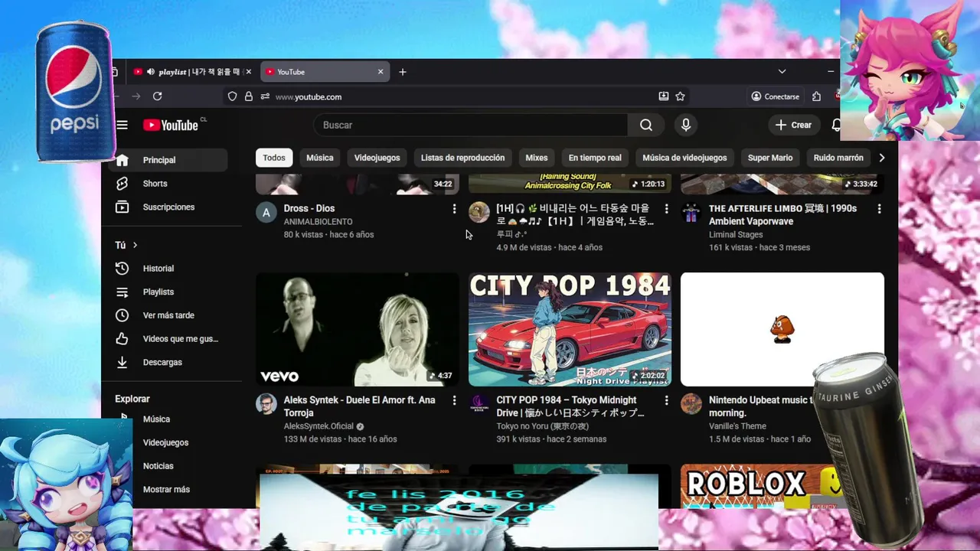The width and height of the screenshot is (980, 551).
Task: Click the www.youtube.com address bar
Action: [x=459, y=96]
